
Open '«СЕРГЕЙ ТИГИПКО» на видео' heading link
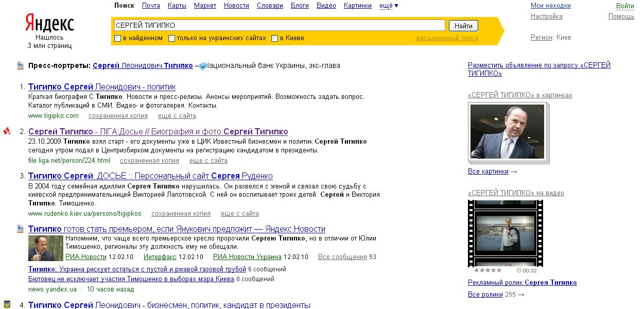click(516, 193)
